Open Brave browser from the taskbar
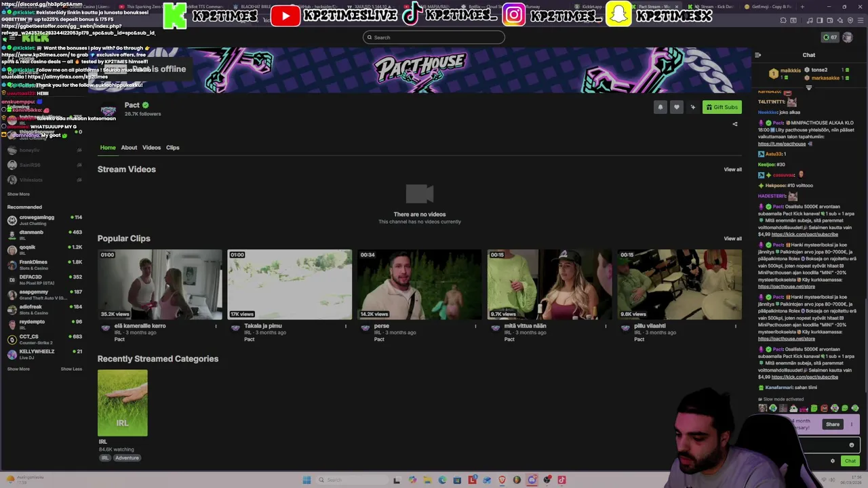 pos(502,480)
